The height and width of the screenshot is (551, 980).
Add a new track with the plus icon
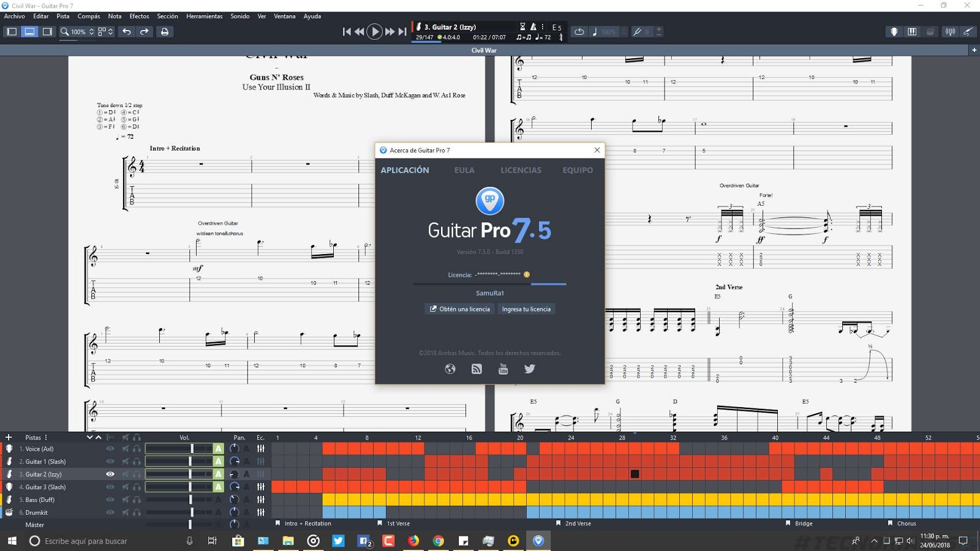[x=9, y=437]
